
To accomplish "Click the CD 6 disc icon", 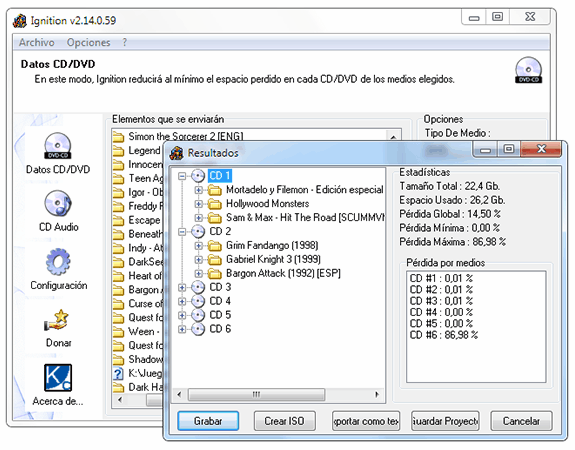I will coord(198,329).
